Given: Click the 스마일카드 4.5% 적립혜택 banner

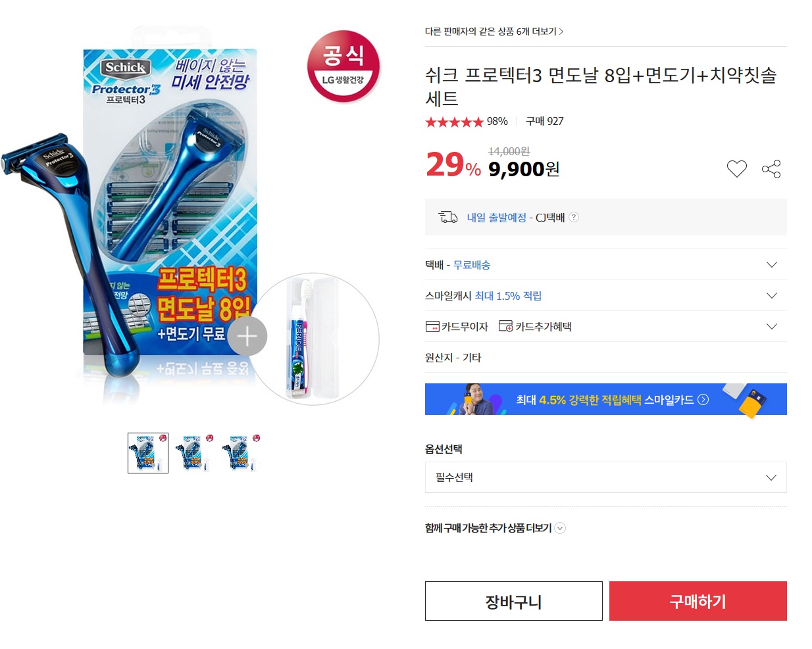Looking at the screenshot, I should pyautogui.click(x=605, y=399).
